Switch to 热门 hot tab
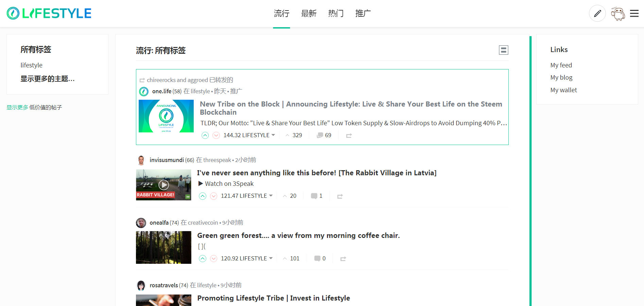Image resolution: width=644 pixels, height=306 pixels. point(336,14)
